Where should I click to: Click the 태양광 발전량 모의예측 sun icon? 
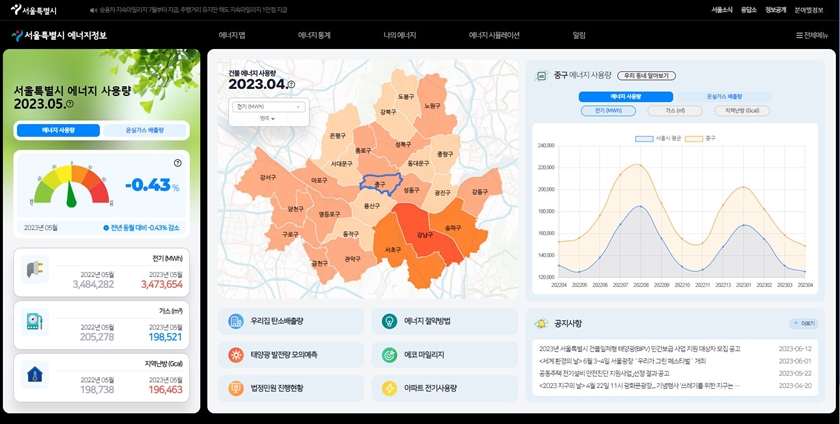tap(236, 354)
